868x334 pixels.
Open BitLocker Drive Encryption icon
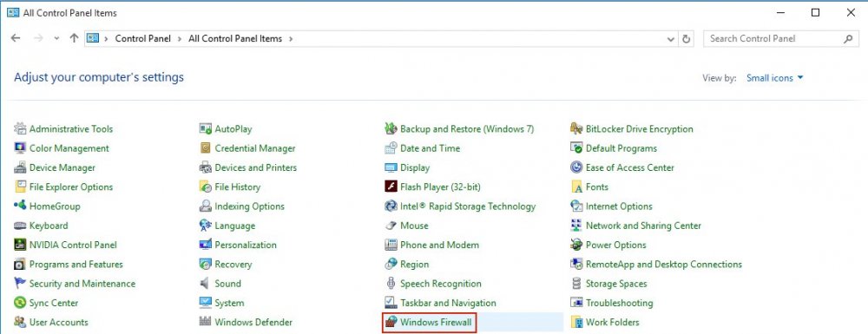[x=577, y=129]
